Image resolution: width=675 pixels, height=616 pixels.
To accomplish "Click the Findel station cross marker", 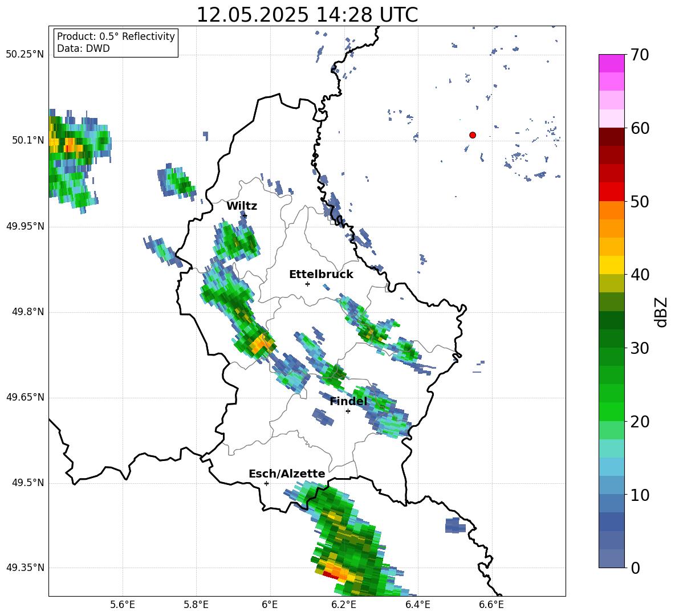I will (x=348, y=411).
